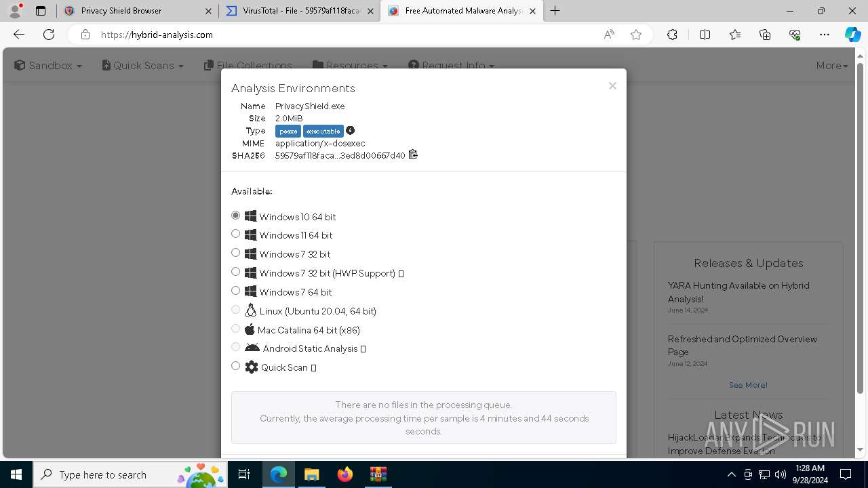Click the page scrollbar down arrow
Viewport: 868px width, 488px height.
tap(860, 449)
